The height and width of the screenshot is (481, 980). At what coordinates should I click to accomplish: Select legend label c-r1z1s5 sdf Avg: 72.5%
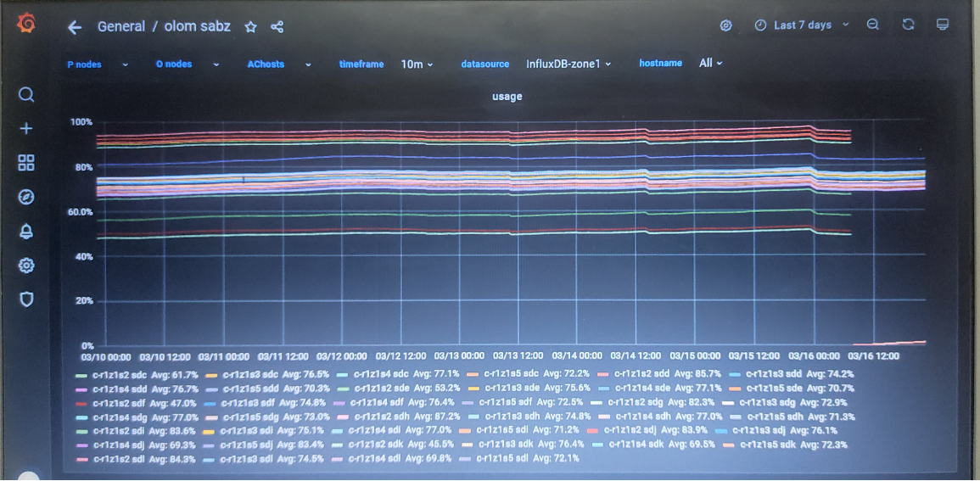coord(531,403)
